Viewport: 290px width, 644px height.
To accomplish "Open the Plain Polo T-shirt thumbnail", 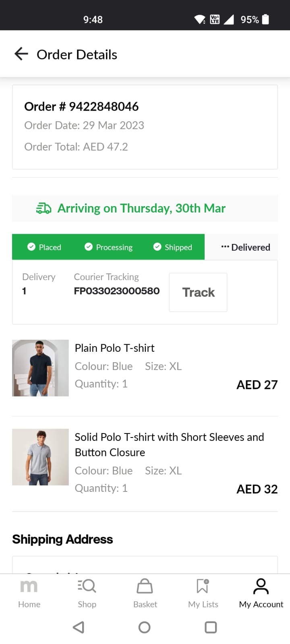I will pos(40,368).
